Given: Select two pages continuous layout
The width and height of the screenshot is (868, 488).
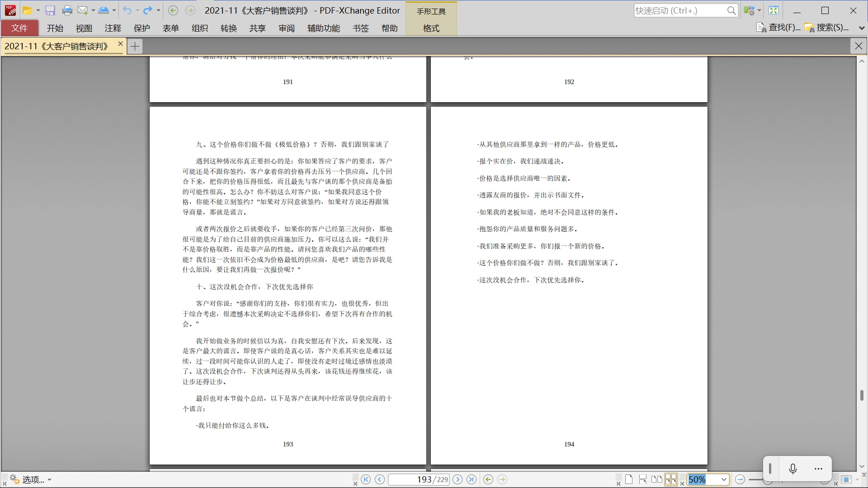Looking at the screenshot, I should [671, 479].
